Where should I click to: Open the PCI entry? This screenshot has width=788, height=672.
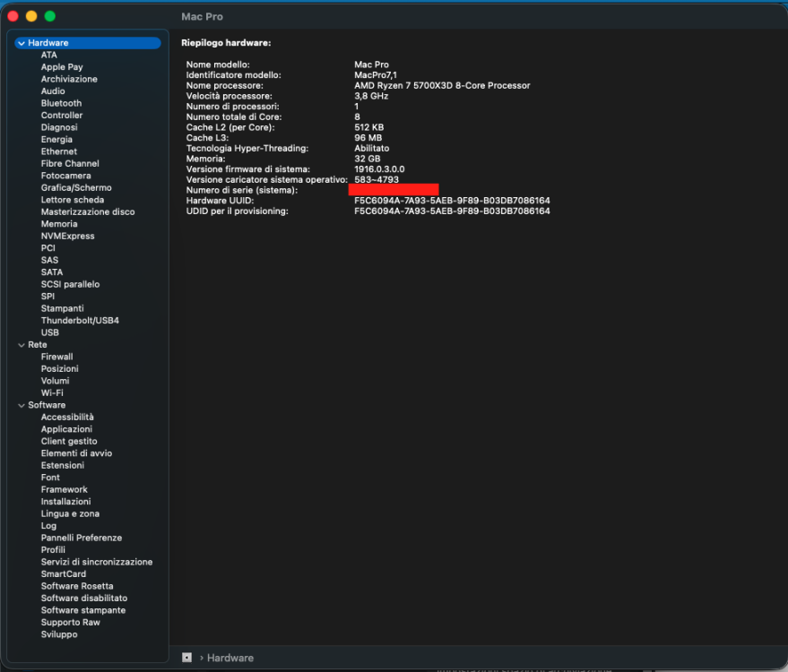pyautogui.click(x=48, y=248)
